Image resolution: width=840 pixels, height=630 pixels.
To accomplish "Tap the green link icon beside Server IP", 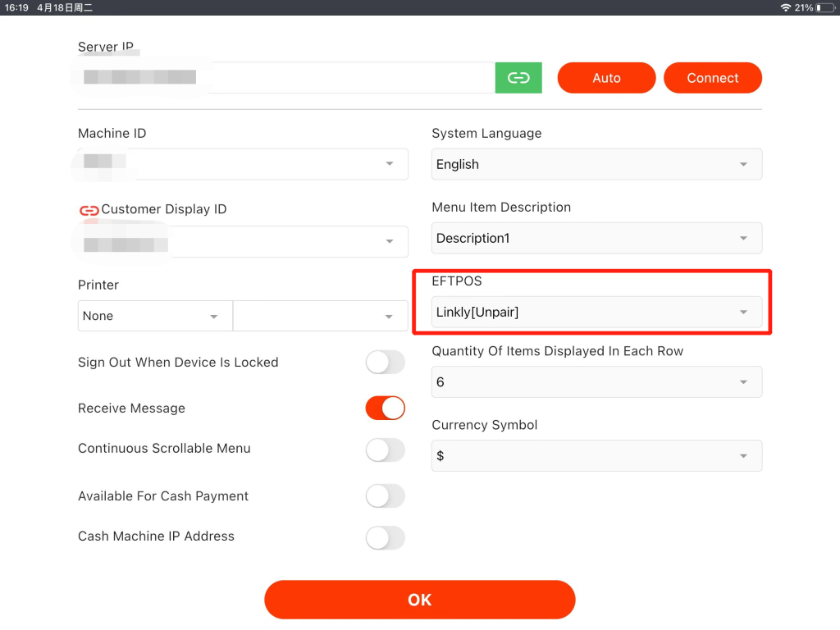I will click(518, 78).
